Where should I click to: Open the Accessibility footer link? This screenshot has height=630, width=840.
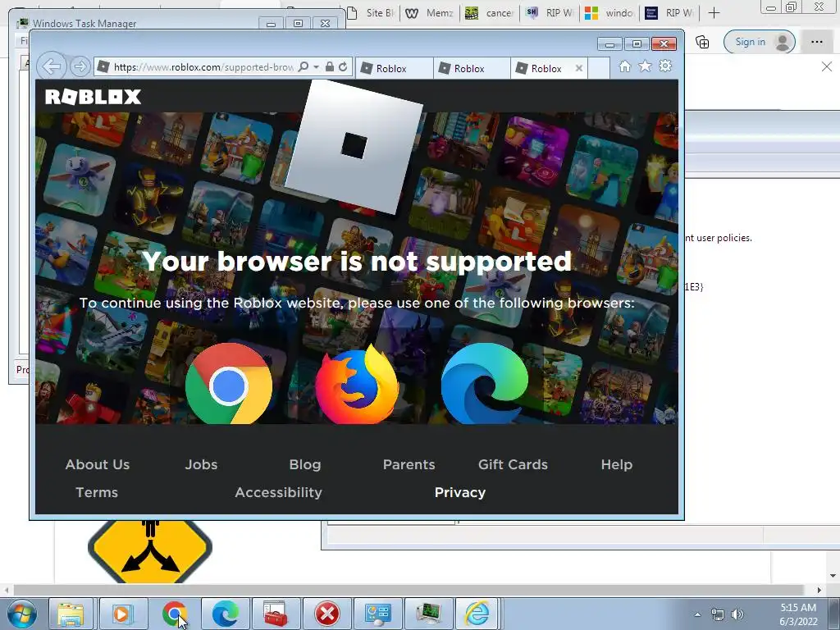279,492
